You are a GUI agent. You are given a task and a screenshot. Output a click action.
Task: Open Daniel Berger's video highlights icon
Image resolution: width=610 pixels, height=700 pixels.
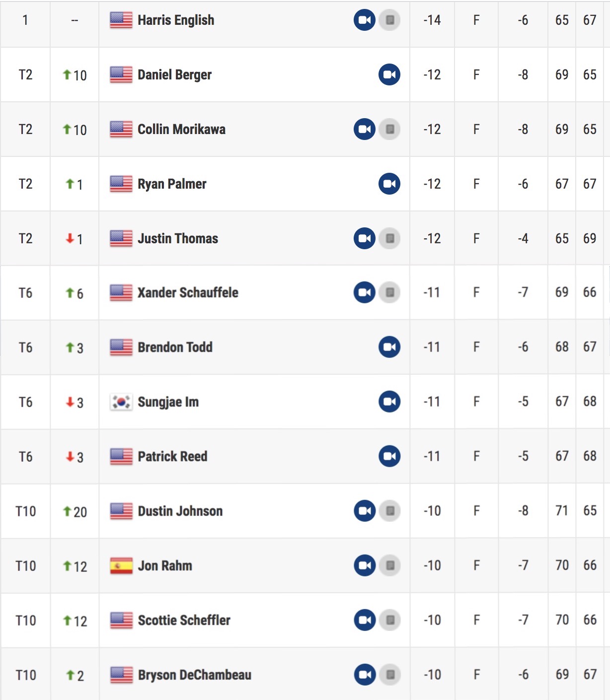[x=389, y=75]
